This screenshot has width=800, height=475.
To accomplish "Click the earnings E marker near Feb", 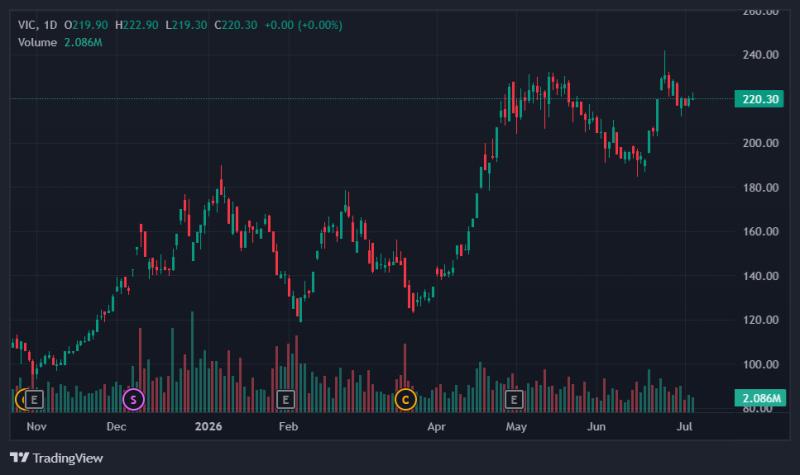I will tap(286, 399).
